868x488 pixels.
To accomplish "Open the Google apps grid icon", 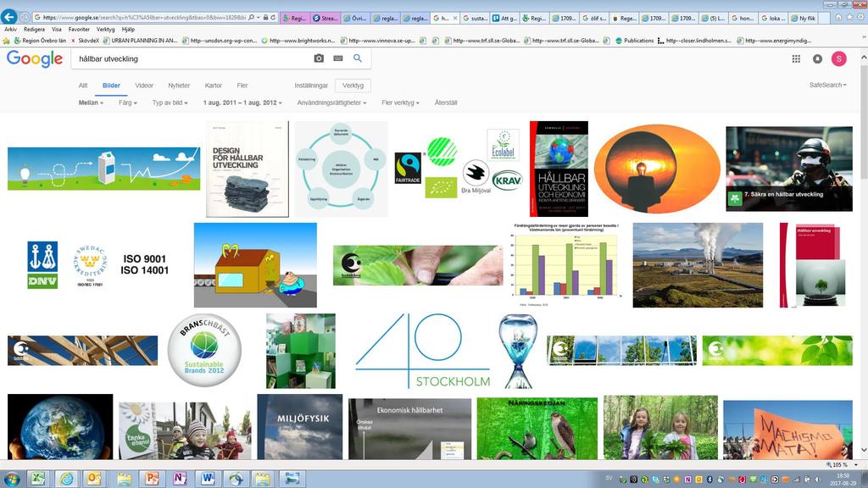I will pos(796,58).
